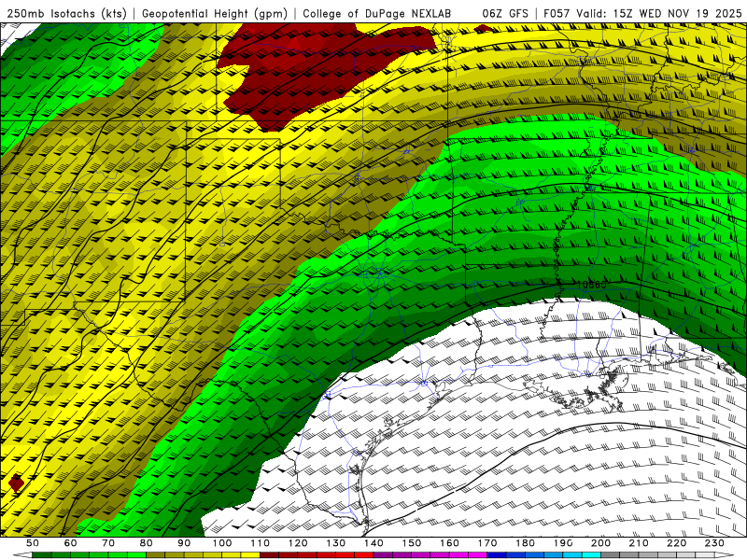This screenshot has width=747, height=560.
Task: Click the '140' value on the color scale
Action: pos(373,543)
